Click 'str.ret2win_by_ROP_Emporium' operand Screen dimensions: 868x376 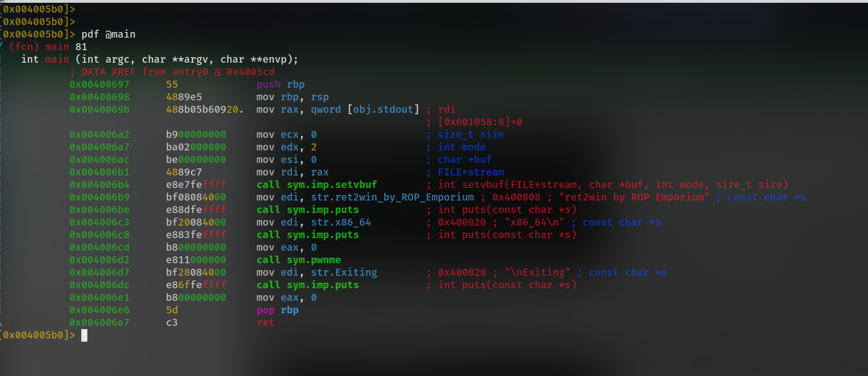392,197
